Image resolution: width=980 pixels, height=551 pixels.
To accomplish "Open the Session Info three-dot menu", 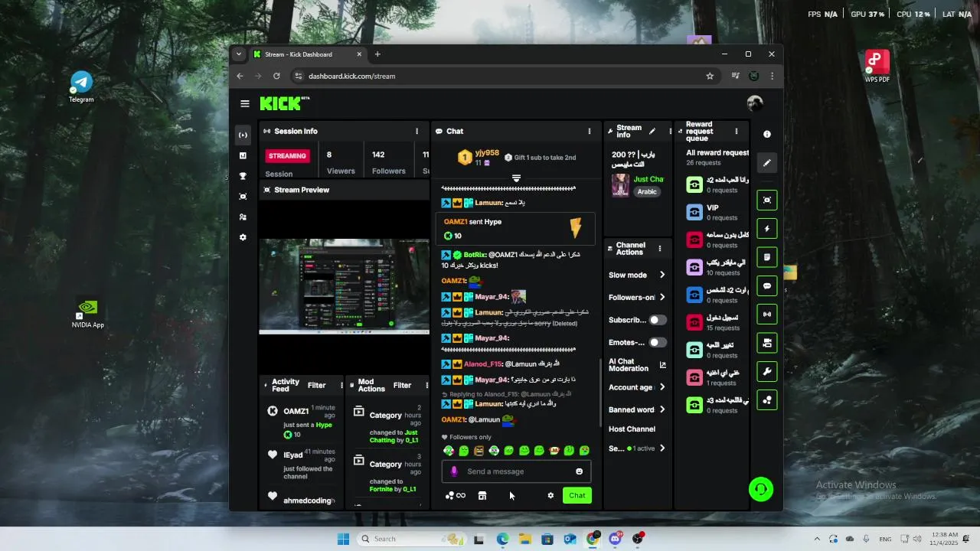I will pyautogui.click(x=417, y=131).
